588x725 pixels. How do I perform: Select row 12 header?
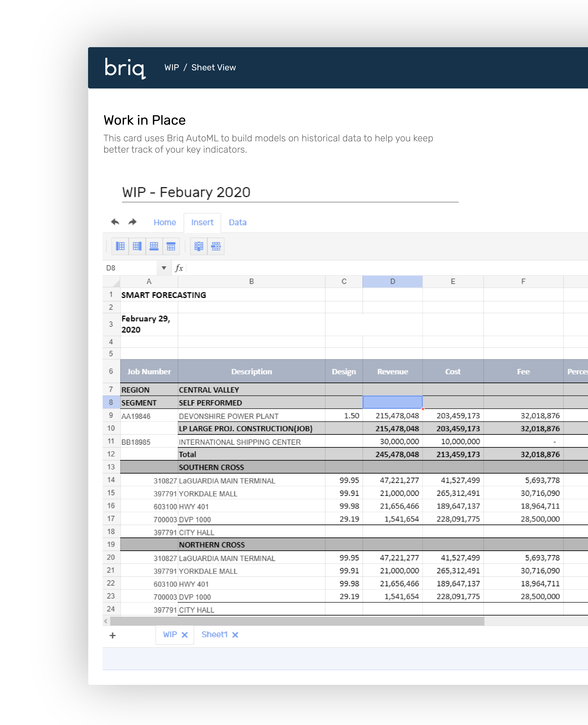111,454
